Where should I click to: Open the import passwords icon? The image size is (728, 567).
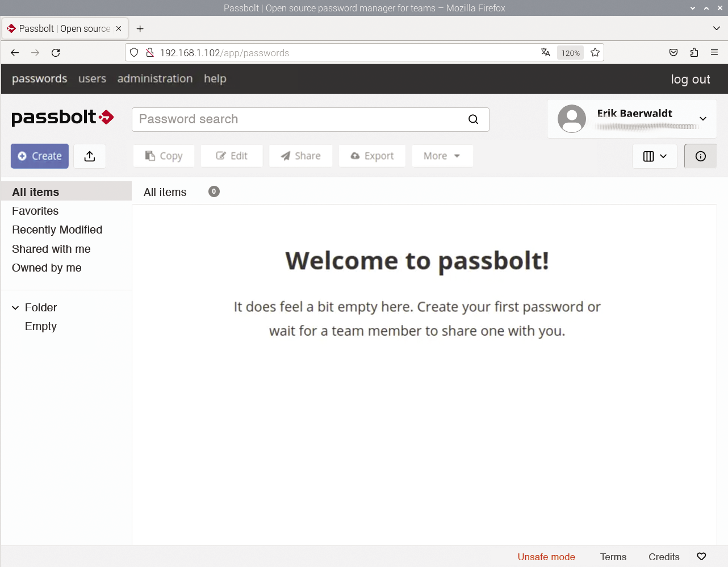[x=89, y=156]
